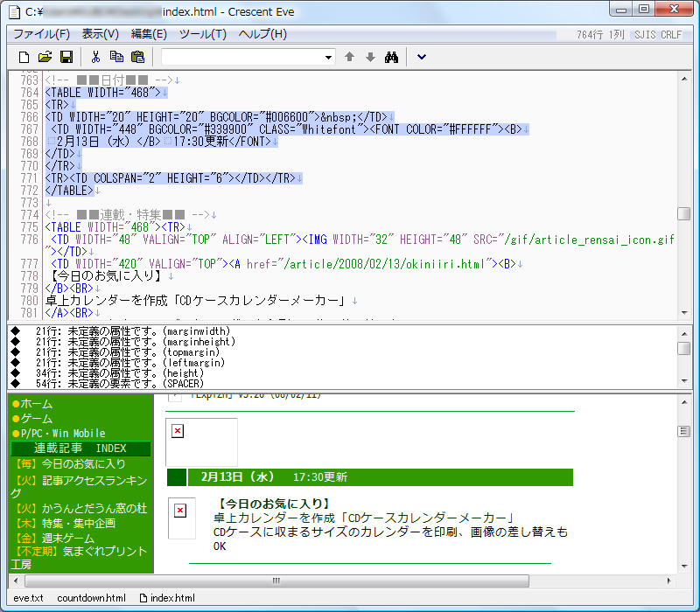Viewport: 700px width, 612px height.
Task: Click the code editor vertical scrollbar thumb
Action: click(684, 213)
